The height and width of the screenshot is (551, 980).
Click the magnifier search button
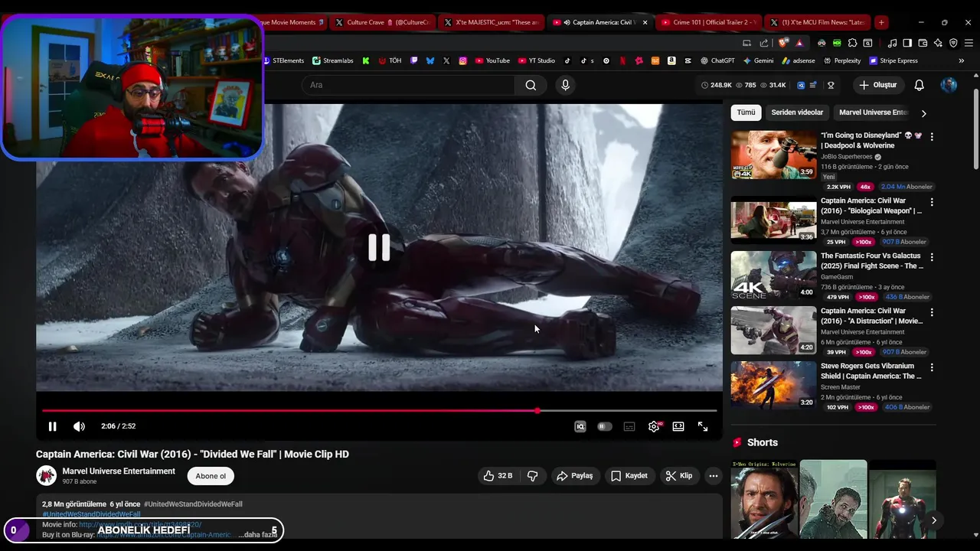tap(531, 85)
